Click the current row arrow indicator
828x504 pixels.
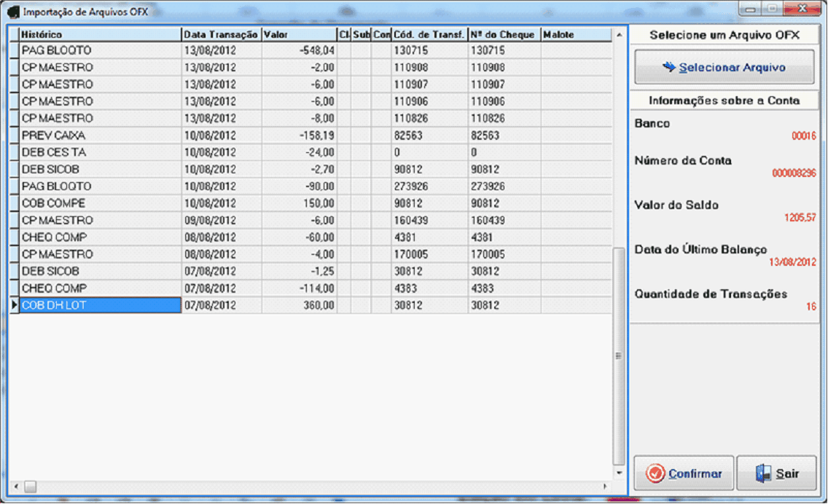tap(14, 306)
